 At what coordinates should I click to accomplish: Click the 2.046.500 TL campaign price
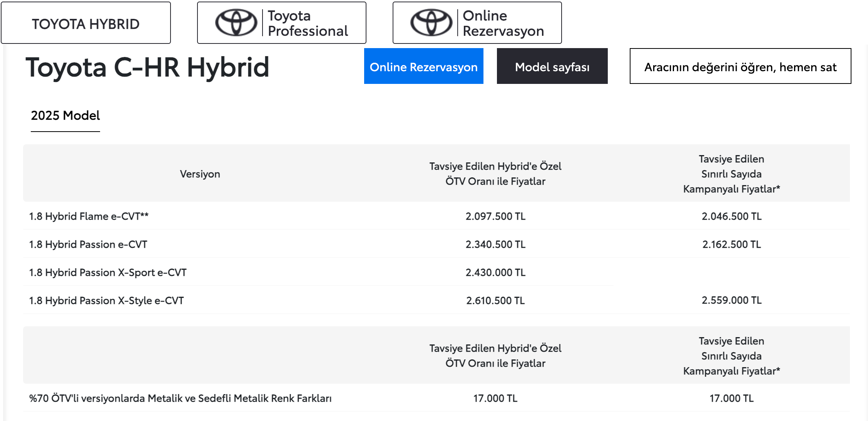tap(731, 216)
